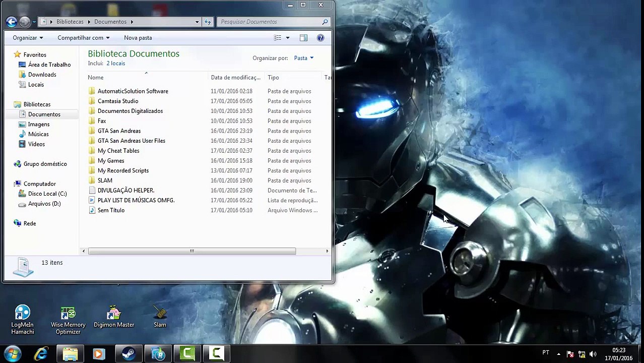
Task: Open the Músicas library
Action: click(x=38, y=134)
